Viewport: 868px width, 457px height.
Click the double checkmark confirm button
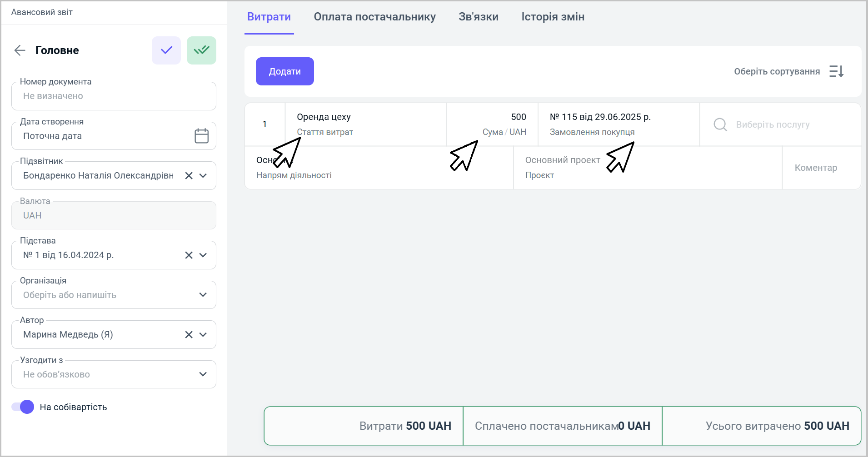tap(201, 50)
